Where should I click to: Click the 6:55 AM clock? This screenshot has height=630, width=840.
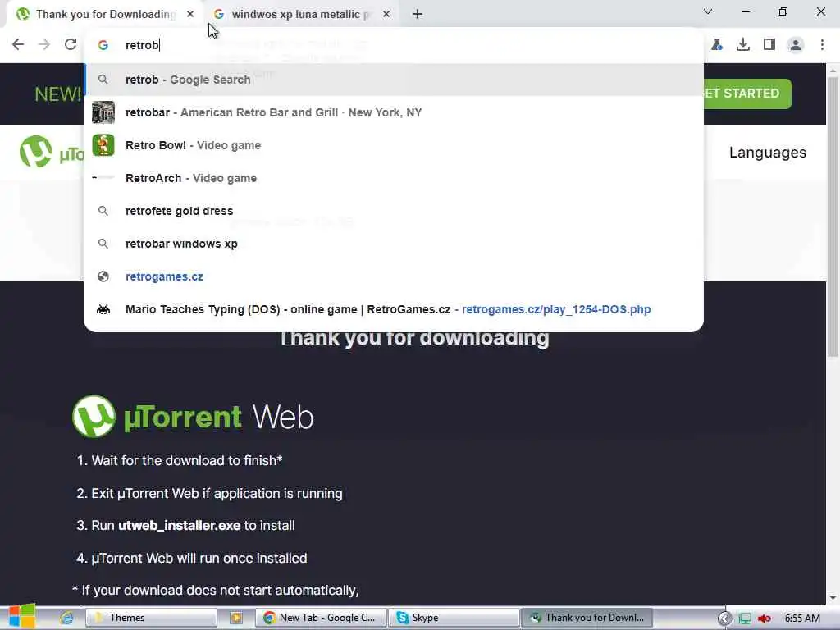tap(802, 619)
